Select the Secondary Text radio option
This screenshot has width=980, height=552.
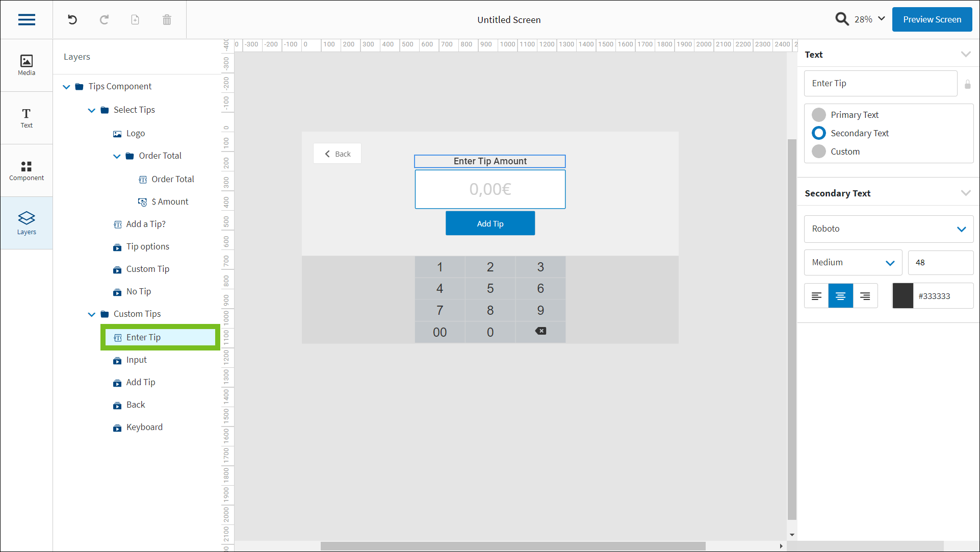pyautogui.click(x=819, y=133)
